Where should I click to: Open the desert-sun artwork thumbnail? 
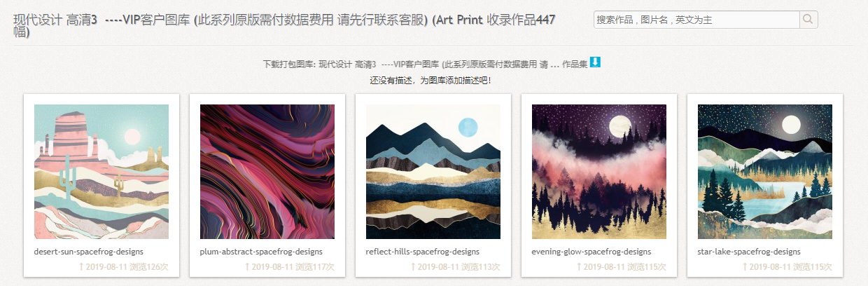coord(101,172)
